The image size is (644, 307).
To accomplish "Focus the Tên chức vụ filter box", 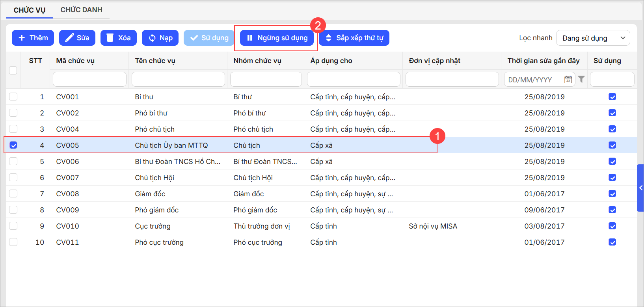I will pyautogui.click(x=178, y=79).
